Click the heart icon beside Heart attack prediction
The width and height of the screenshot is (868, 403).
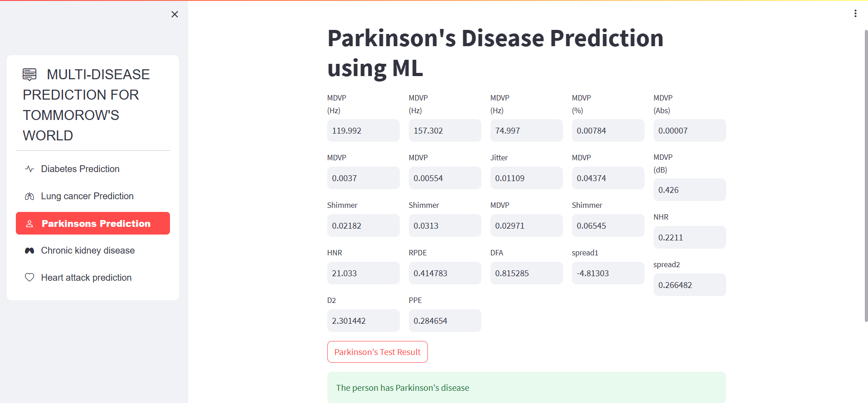tap(29, 277)
